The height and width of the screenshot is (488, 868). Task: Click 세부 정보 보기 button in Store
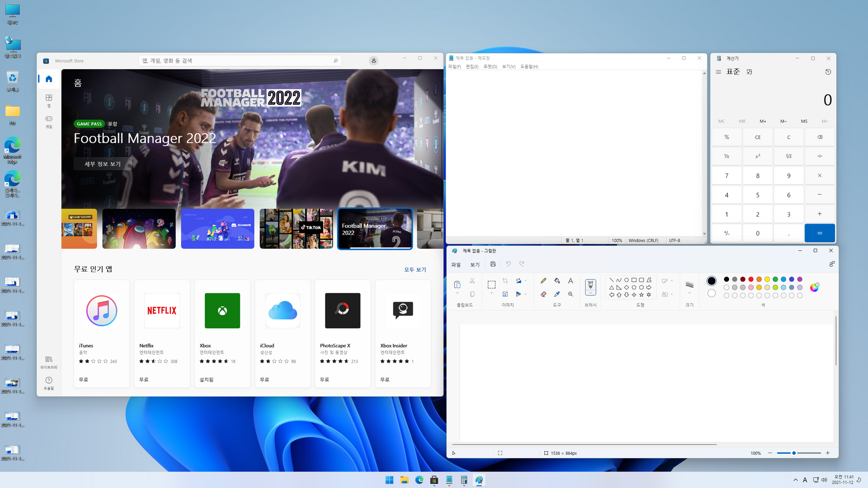tap(103, 164)
